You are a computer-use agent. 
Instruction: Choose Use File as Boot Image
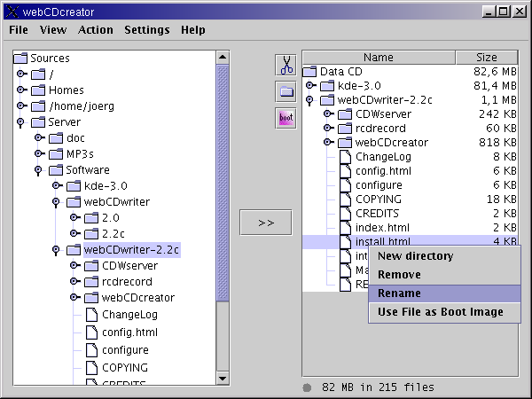point(444,312)
